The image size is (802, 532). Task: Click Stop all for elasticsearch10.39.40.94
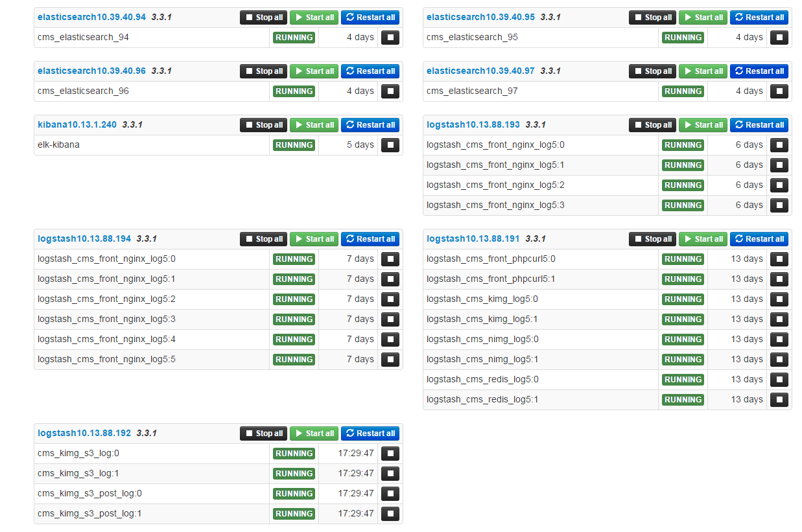(263, 17)
